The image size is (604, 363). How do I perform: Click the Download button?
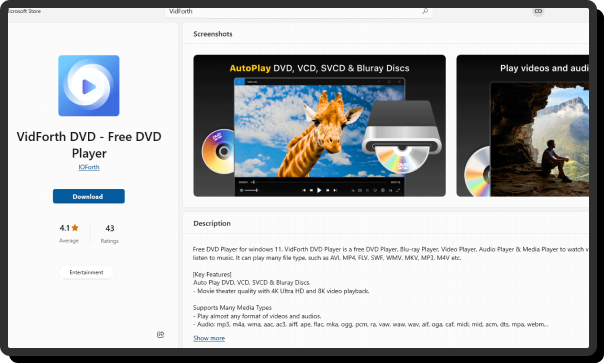(x=89, y=196)
